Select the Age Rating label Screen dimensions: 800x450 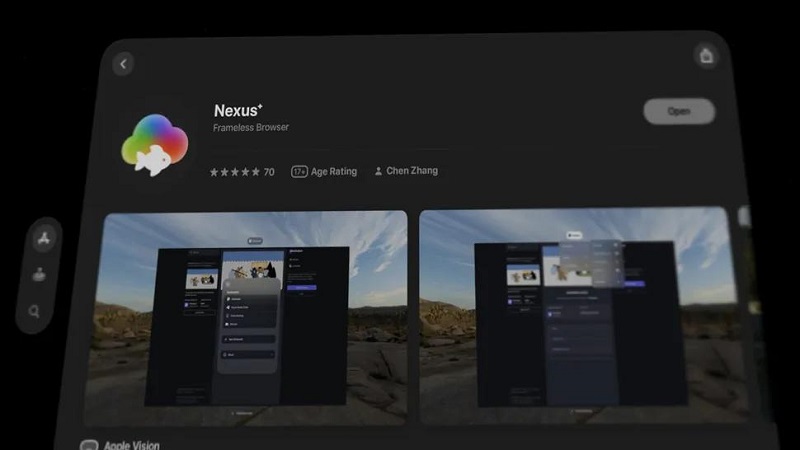334,172
